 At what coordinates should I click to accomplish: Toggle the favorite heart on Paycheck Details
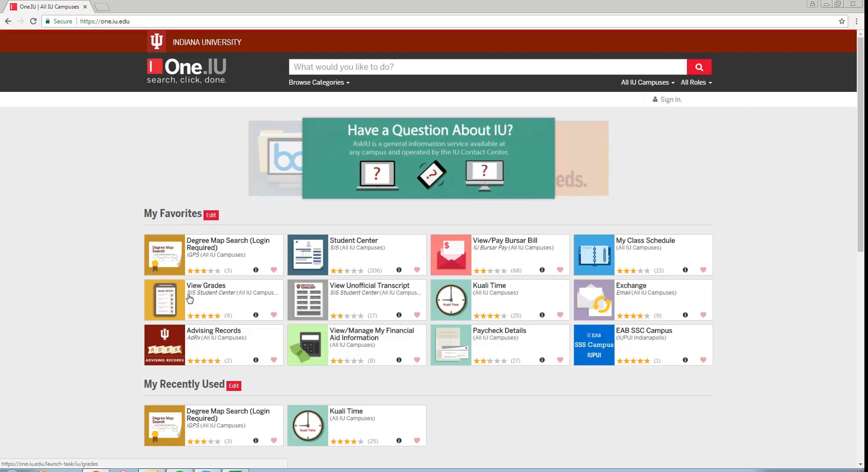coord(560,360)
